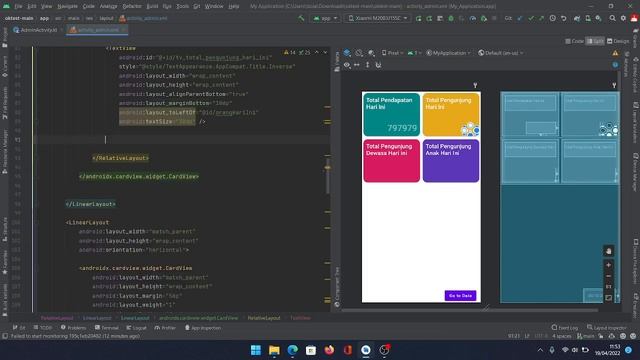Open the Xiaomi device selector dropdown
The image size is (640, 360).
click(x=378, y=18)
